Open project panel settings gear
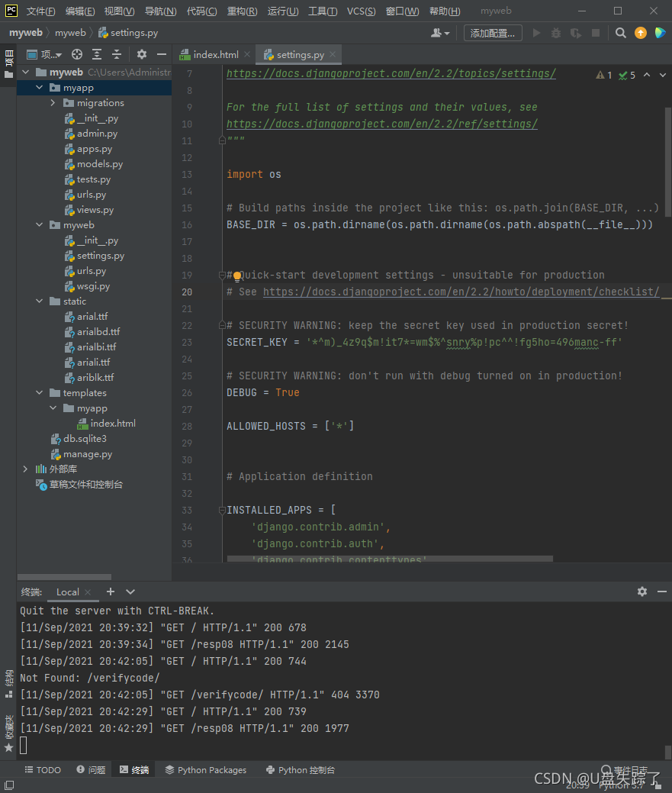Viewport: 672px width, 793px height. coord(141,54)
